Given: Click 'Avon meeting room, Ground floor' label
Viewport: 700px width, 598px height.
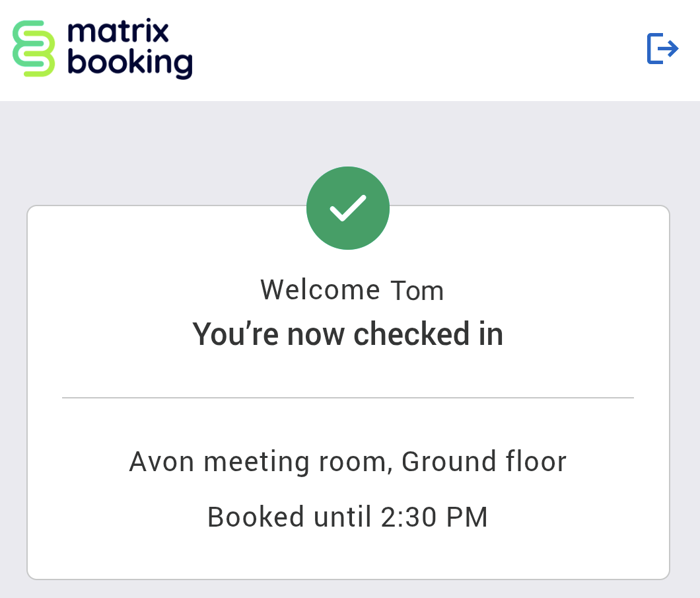Looking at the screenshot, I should 347,461.
